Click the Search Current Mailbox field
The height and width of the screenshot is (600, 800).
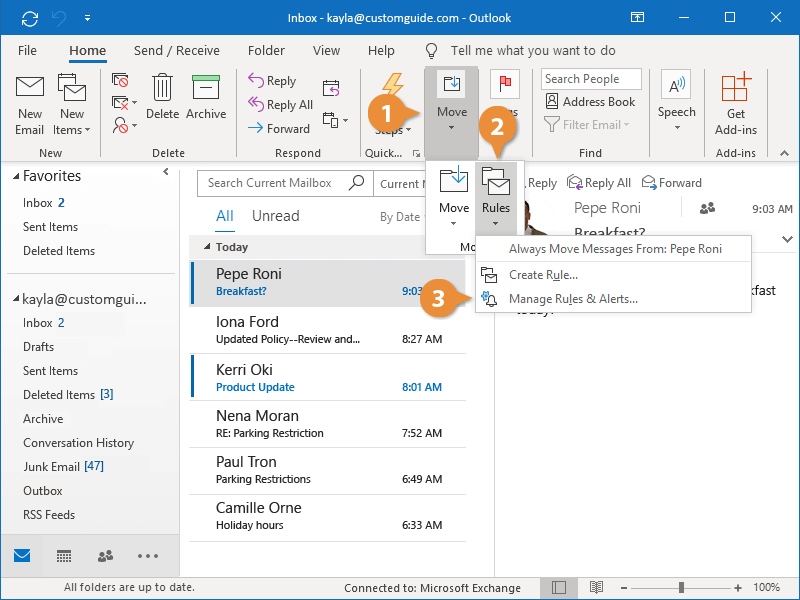tap(270, 184)
